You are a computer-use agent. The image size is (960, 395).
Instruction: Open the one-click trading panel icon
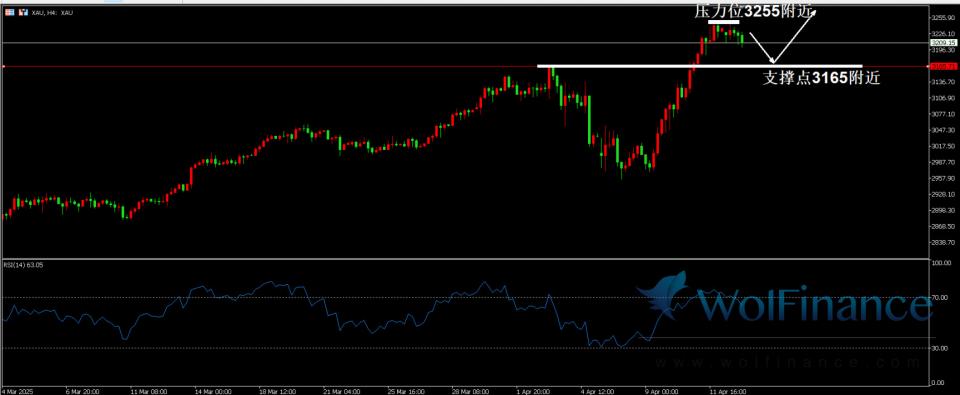point(10,12)
